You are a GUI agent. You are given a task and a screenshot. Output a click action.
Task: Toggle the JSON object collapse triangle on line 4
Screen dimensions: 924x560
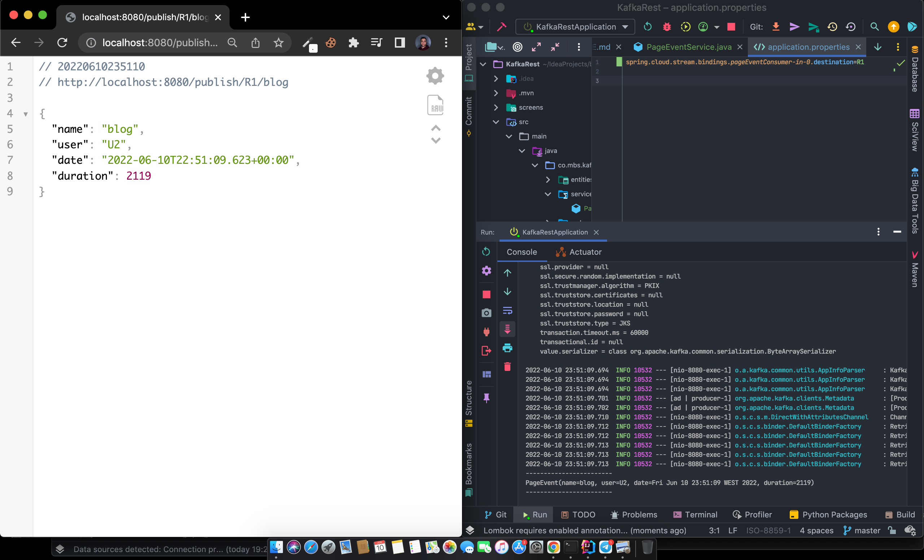26,114
